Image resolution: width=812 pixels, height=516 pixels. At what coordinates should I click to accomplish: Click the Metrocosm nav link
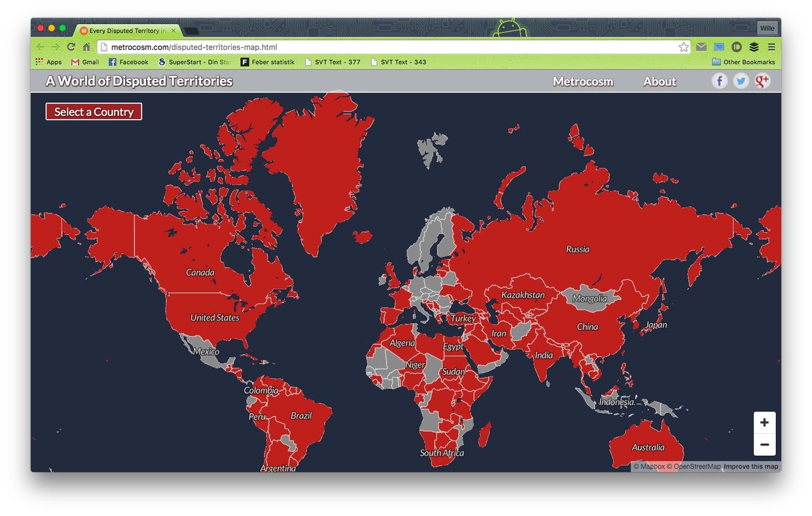[x=583, y=81]
